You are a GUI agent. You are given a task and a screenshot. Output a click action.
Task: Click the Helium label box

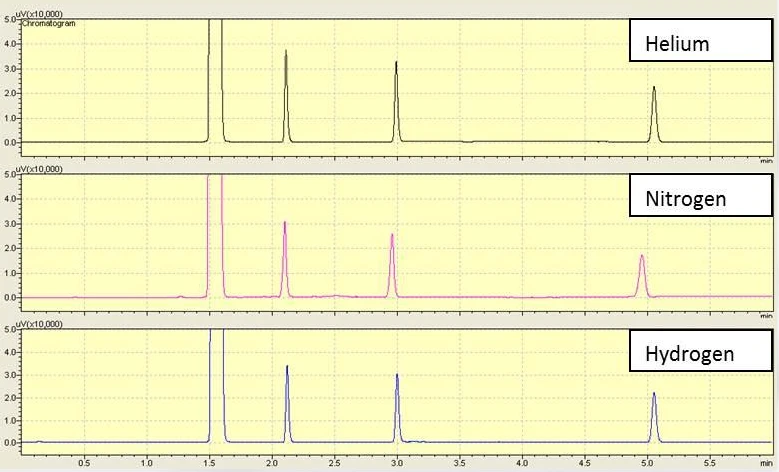tap(701, 40)
